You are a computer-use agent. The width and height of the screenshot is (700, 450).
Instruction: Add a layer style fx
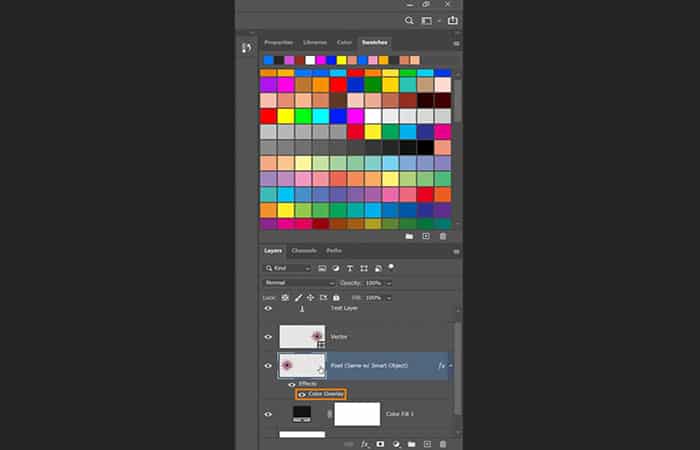365,444
